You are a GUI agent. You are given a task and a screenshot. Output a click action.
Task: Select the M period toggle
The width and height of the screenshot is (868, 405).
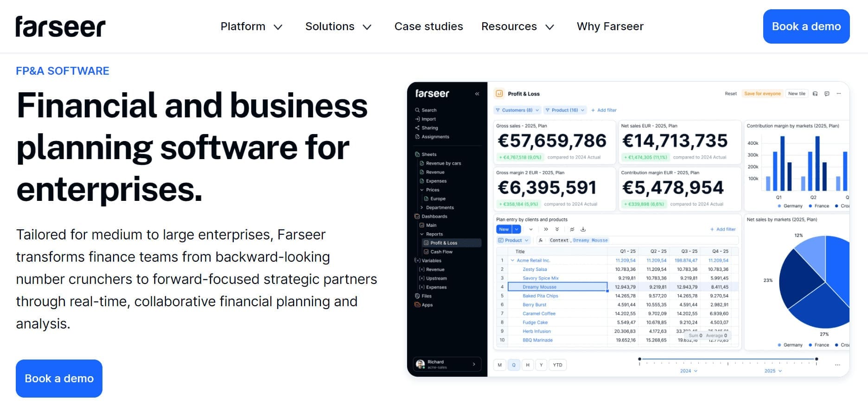tap(500, 365)
